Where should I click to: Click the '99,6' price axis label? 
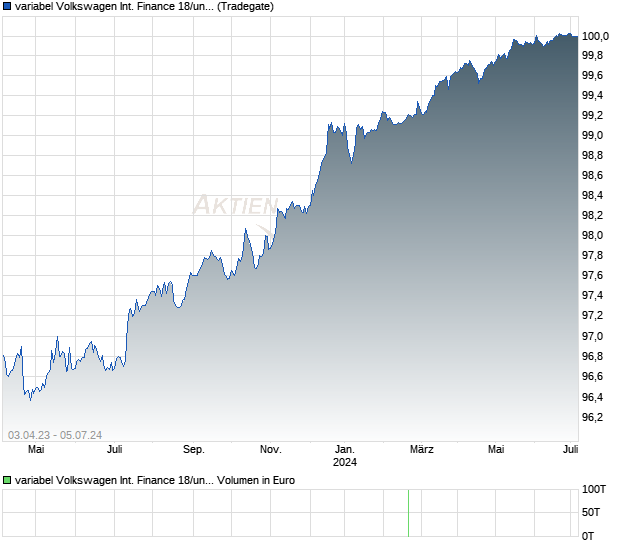click(x=593, y=75)
